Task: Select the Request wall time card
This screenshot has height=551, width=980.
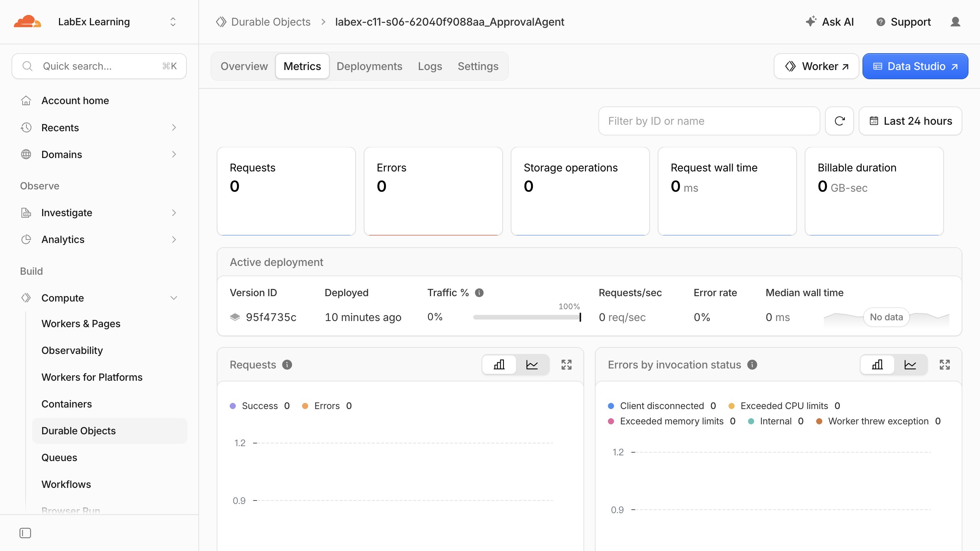Action: point(727,191)
